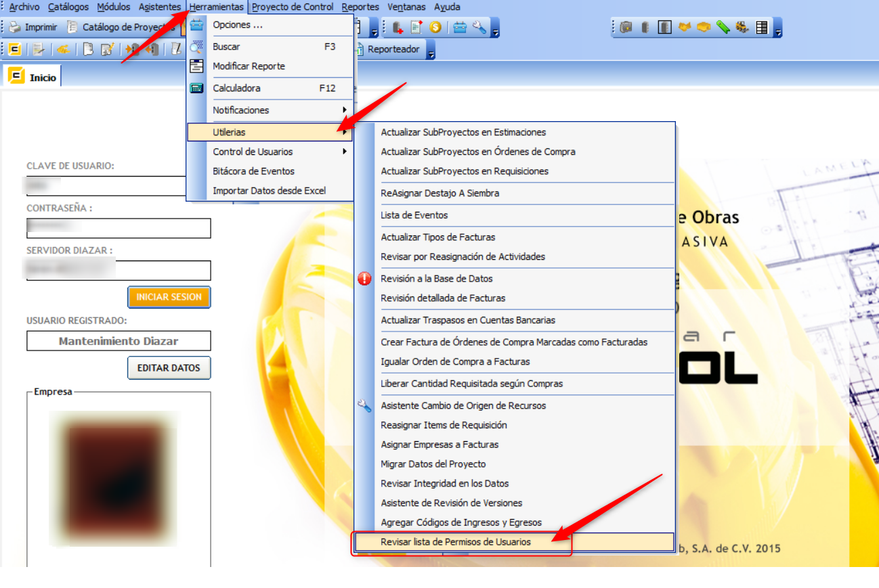Click the green price tag icon
This screenshot has height=588, width=879.
point(723,28)
